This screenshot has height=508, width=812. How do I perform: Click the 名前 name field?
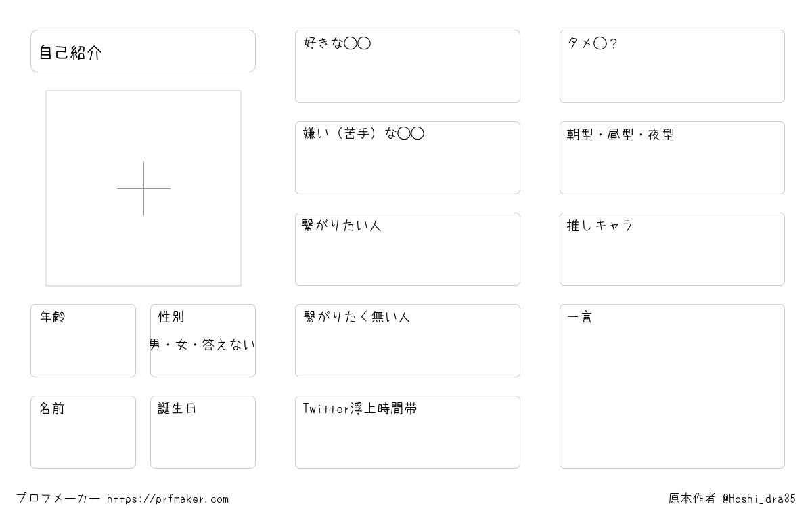[83, 432]
